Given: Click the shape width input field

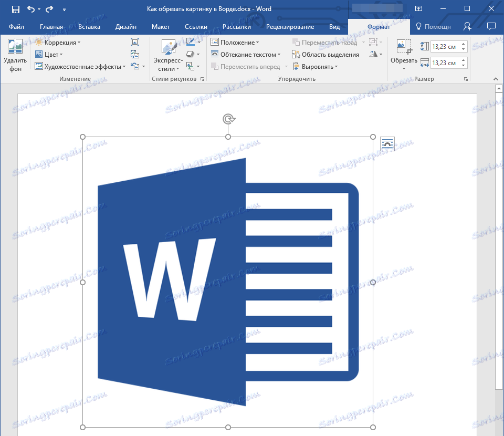Looking at the screenshot, I should point(445,63).
